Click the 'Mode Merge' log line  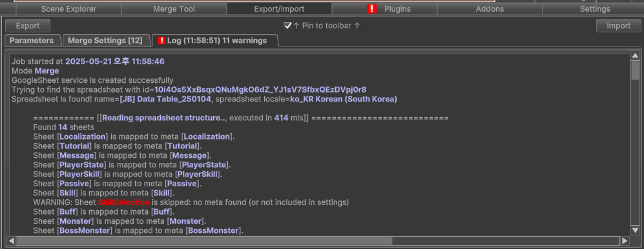36,70
